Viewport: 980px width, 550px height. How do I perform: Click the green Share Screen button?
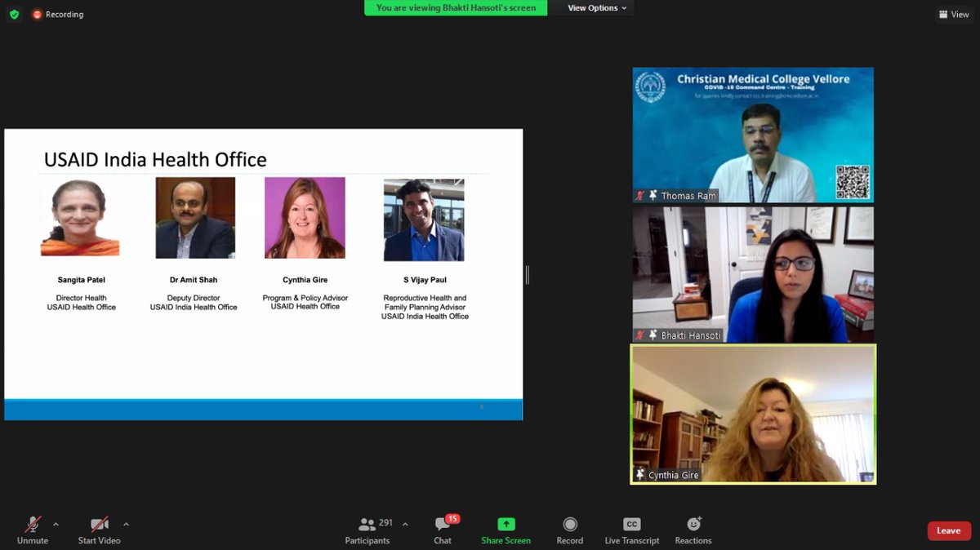(x=506, y=530)
